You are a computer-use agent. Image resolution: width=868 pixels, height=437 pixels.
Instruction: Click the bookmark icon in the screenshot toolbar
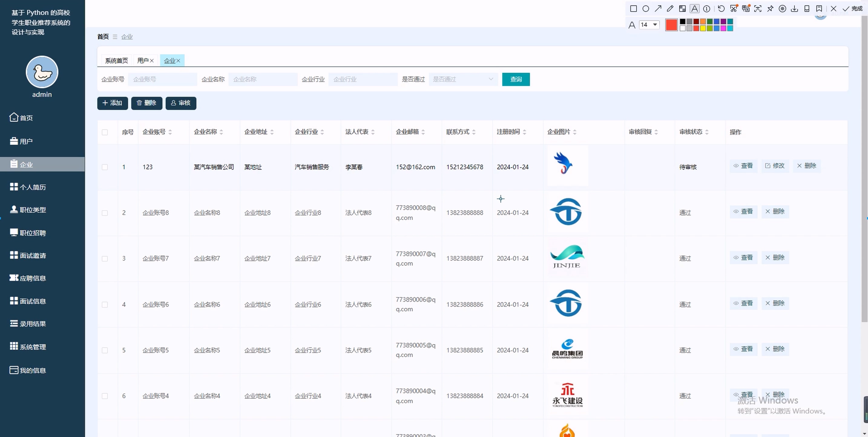tap(819, 9)
